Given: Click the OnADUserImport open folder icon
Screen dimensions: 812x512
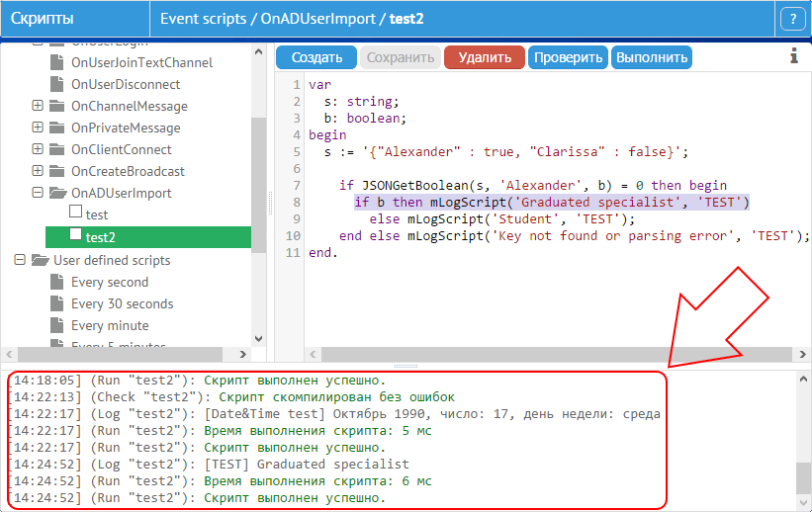Looking at the screenshot, I should point(57,193).
